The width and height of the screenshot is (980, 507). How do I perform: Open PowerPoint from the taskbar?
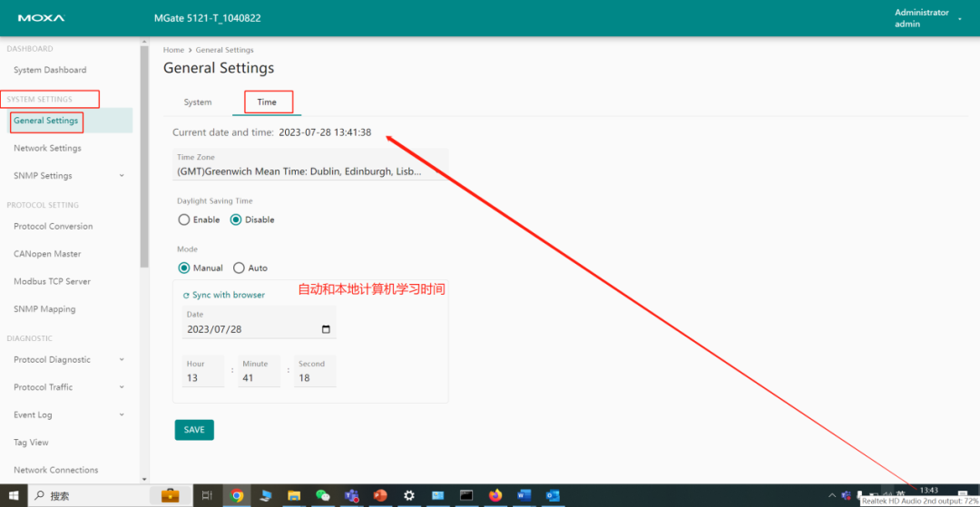[380, 496]
